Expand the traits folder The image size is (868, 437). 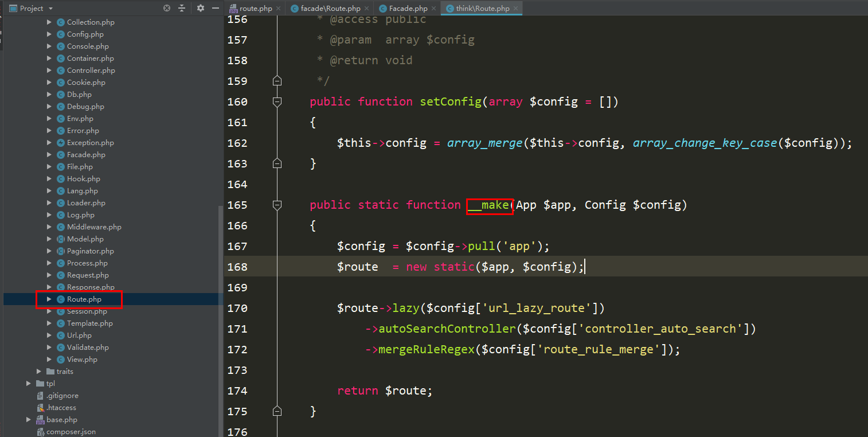[x=39, y=372]
